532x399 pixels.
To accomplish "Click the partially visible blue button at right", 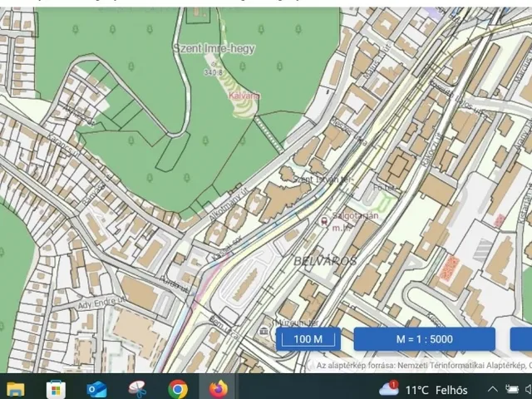I will pos(521,339).
